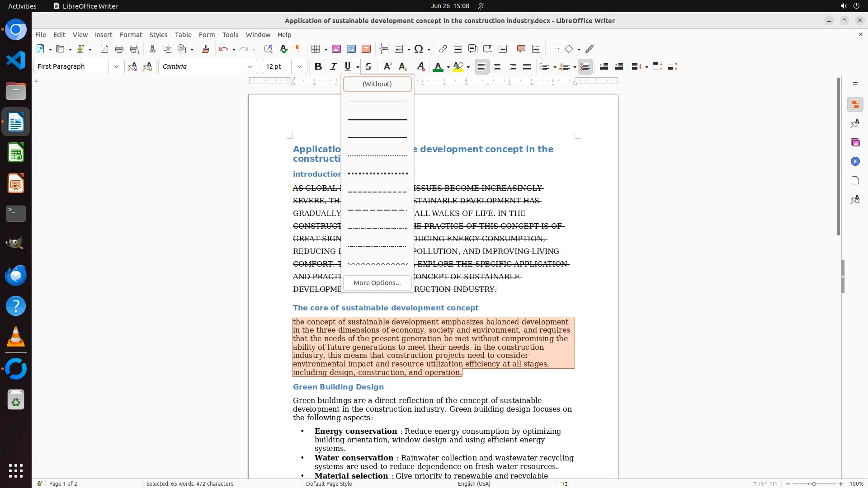
Task: Expand the Paragraph Style dropdown
Action: click(x=117, y=67)
